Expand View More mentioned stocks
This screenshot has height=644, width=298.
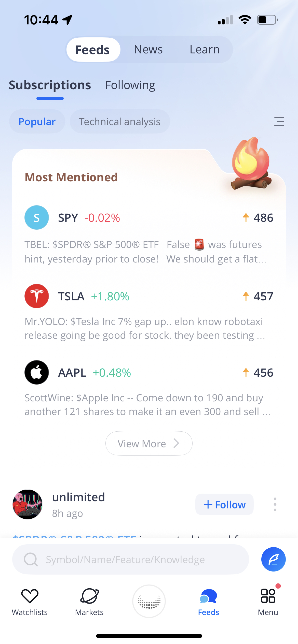pyautogui.click(x=149, y=444)
